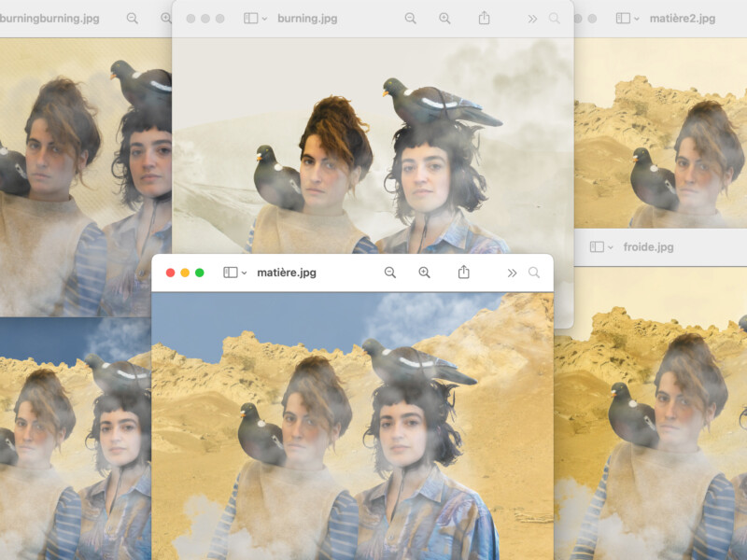Toggle sidebar in the burning.jpg window
747x560 pixels.
click(251, 19)
